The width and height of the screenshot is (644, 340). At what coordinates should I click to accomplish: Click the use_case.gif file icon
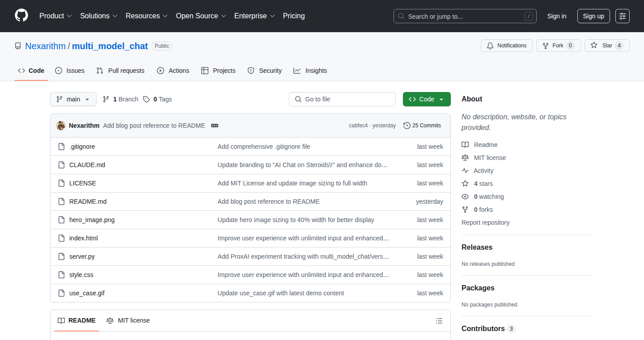click(62, 293)
